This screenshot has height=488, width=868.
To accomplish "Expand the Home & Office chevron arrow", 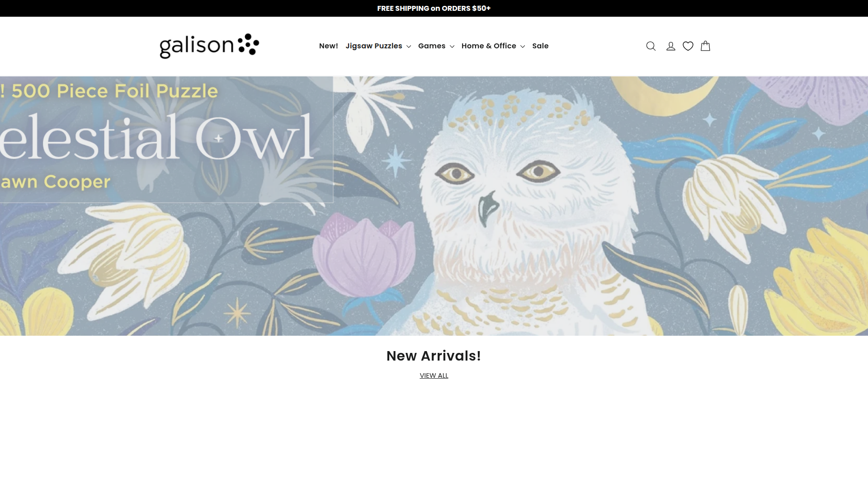I will click(x=523, y=47).
